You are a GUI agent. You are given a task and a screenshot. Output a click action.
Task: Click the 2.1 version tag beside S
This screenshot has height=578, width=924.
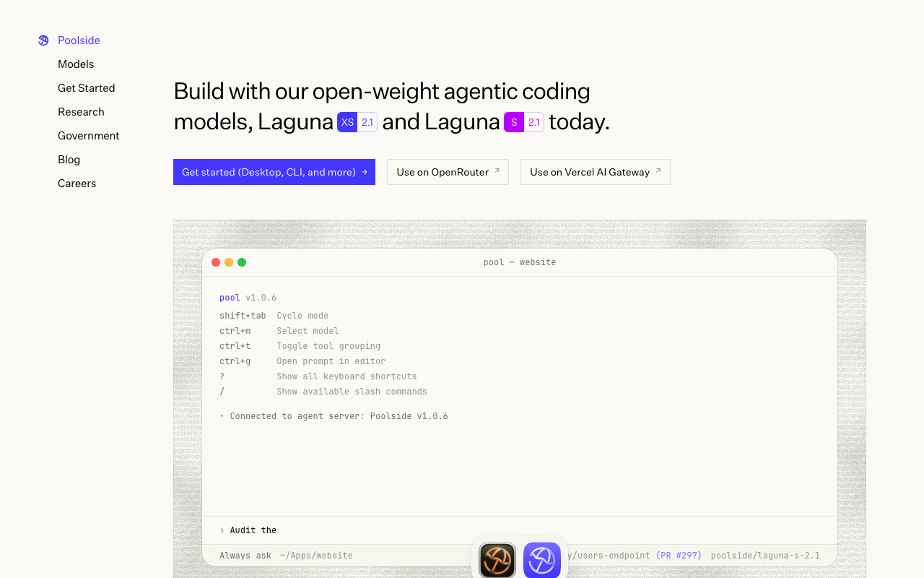point(534,122)
